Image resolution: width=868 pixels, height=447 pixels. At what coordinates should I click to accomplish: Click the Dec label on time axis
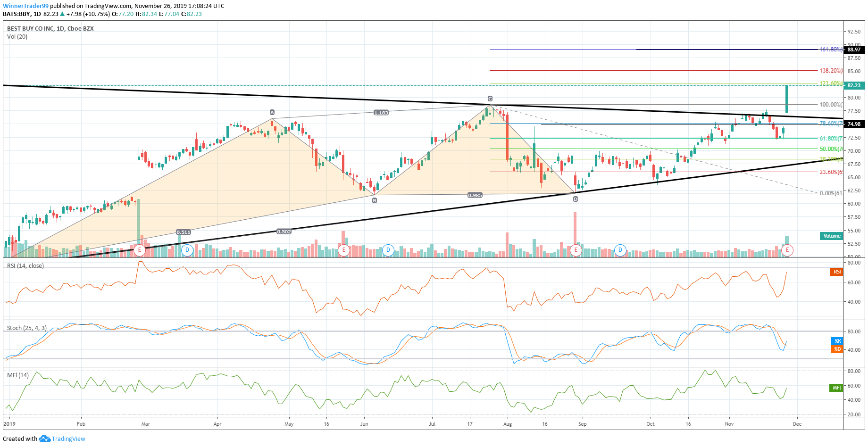click(797, 424)
